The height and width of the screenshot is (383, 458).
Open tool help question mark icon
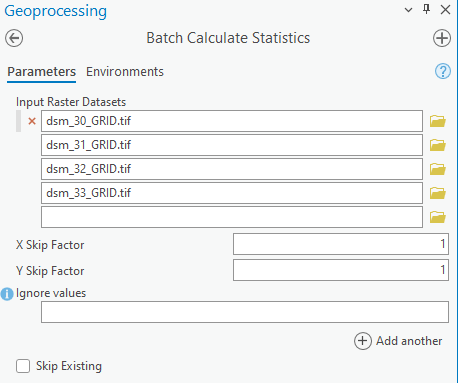tap(443, 71)
